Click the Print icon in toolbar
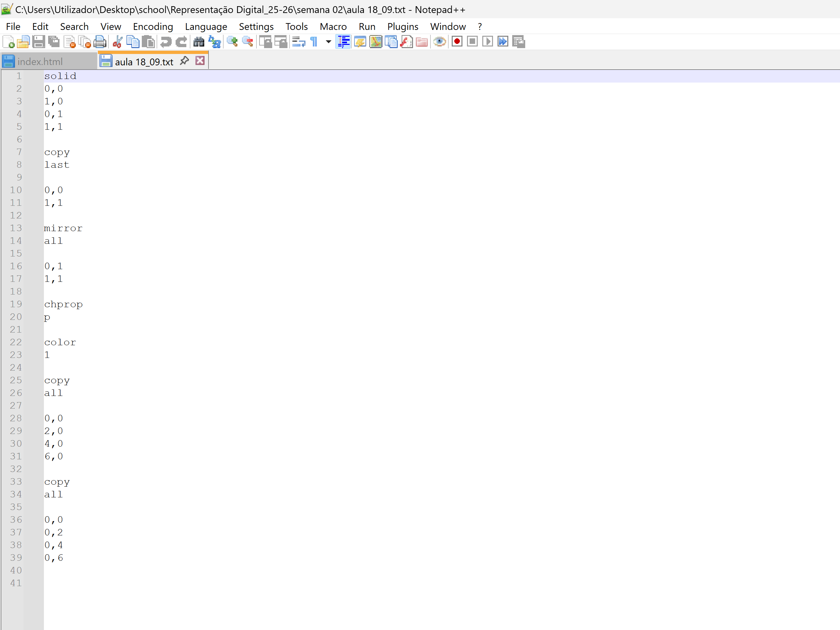 pyautogui.click(x=100, y=42)
